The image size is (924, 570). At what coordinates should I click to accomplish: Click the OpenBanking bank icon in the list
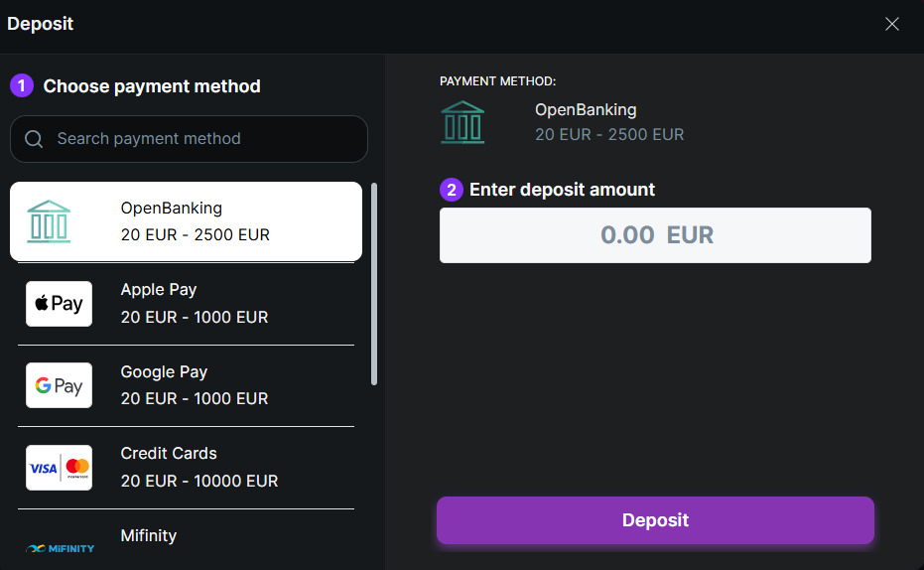49,221
